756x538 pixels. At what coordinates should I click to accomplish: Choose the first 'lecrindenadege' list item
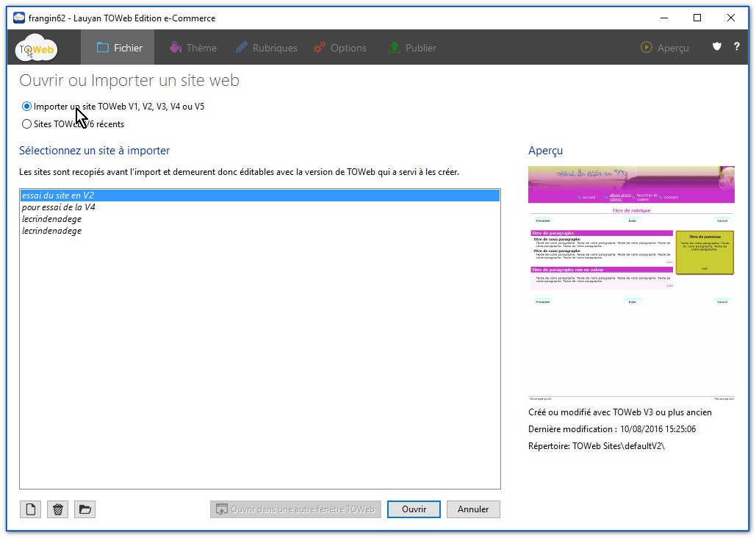point(51,219)
